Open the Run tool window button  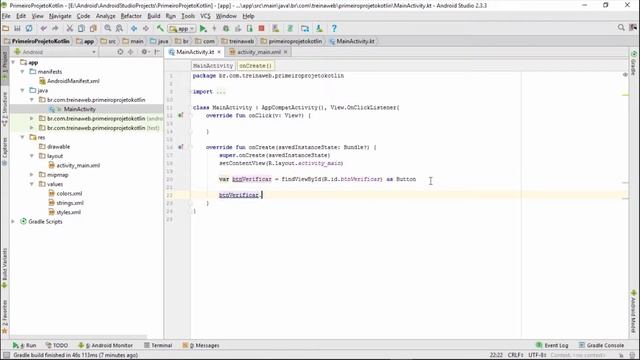[24, 345]
